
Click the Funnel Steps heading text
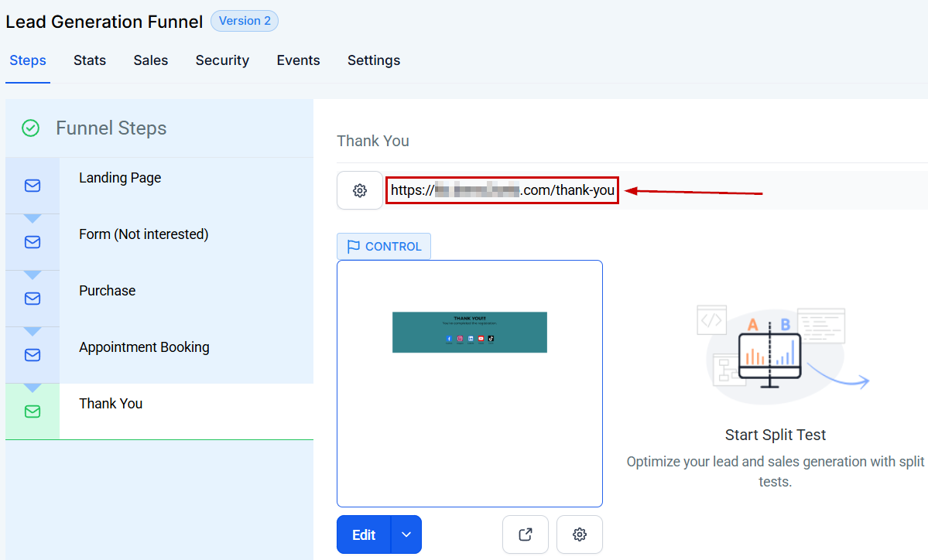point(111,128)
